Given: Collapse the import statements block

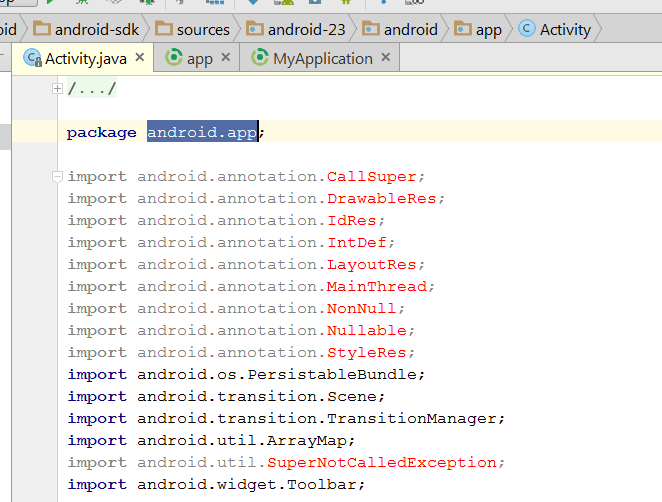Looking at the screenshot, I should (57, 176).
